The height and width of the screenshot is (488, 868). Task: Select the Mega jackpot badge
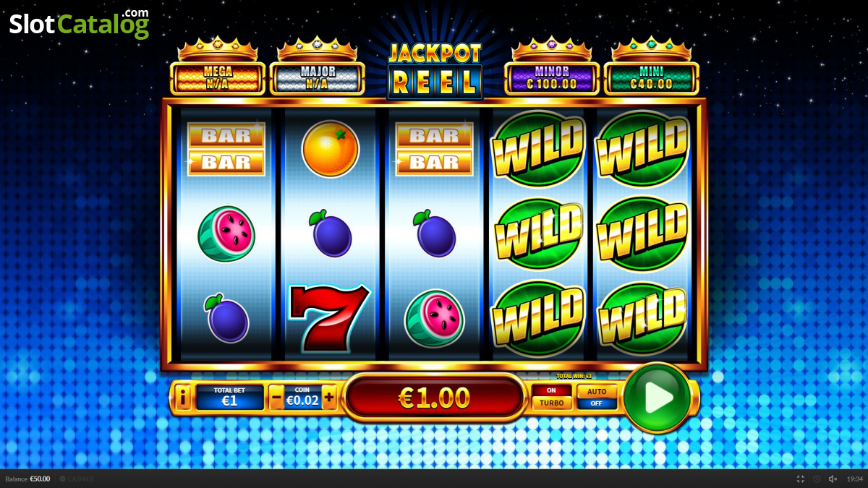(x=218, y=78)
